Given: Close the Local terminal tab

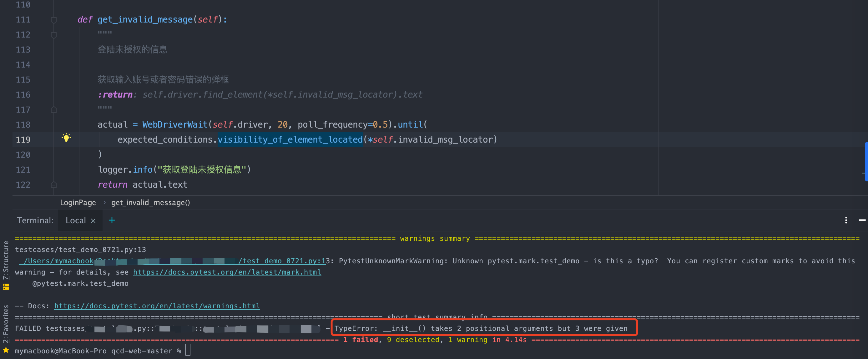Looking at the screenshot, I should coord(93,221).
